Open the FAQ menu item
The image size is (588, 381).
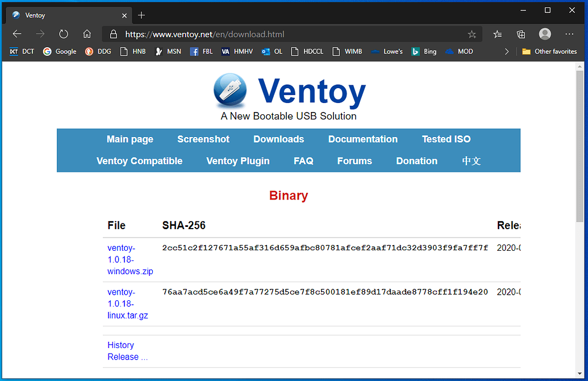tap(303, 161)
